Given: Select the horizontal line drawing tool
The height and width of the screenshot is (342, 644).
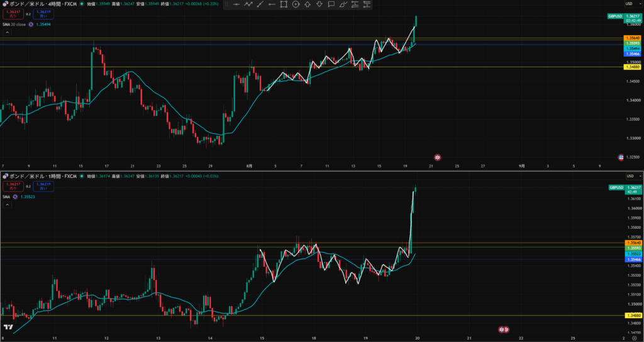Looking at the screenshot, I should coord(236,4).
